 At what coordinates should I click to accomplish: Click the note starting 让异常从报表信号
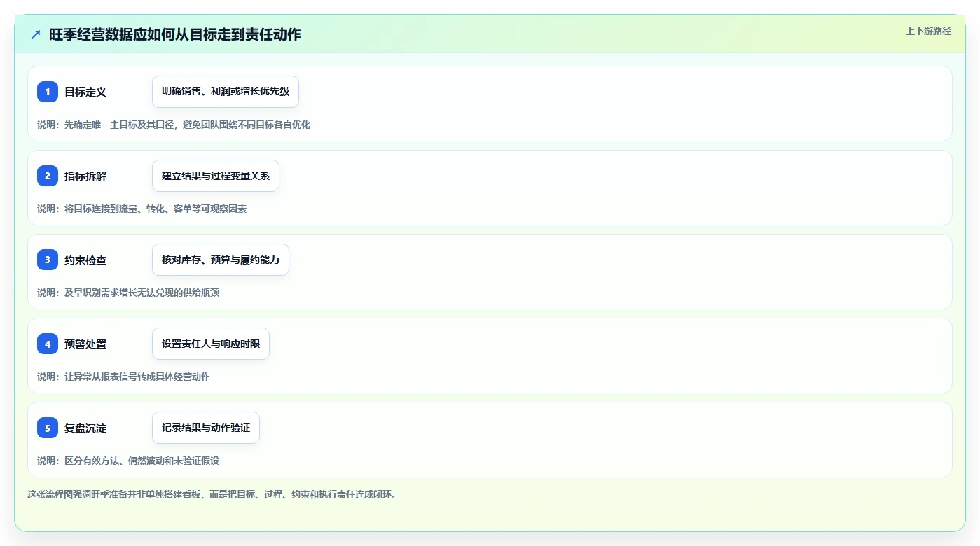click(x=123, y=377)
